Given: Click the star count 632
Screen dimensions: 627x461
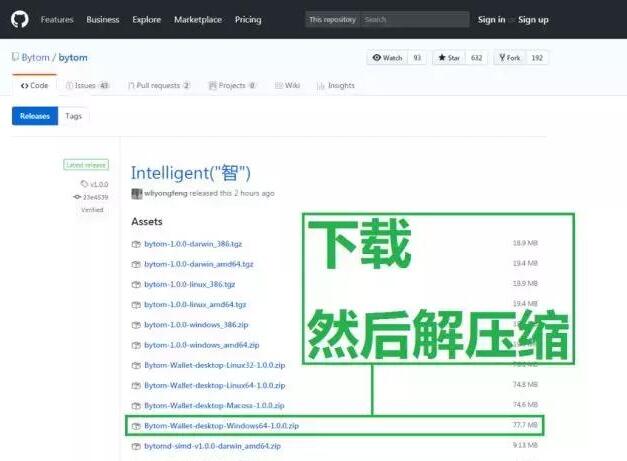Looking at the screenshot, I should [476, 58].
